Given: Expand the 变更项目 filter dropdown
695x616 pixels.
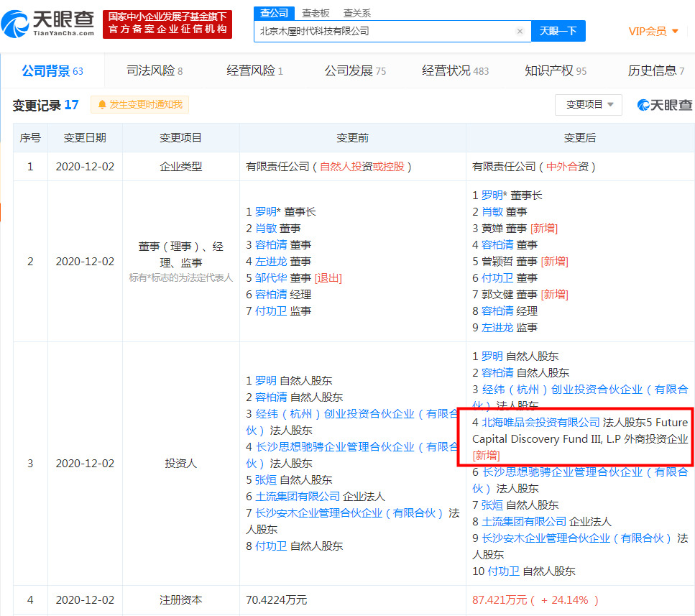Looking at the screenshot, I should pos(588,105).
